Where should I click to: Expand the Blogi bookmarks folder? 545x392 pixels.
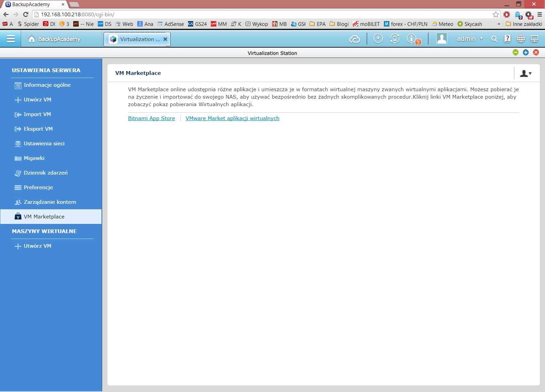[x=339, y=24]
